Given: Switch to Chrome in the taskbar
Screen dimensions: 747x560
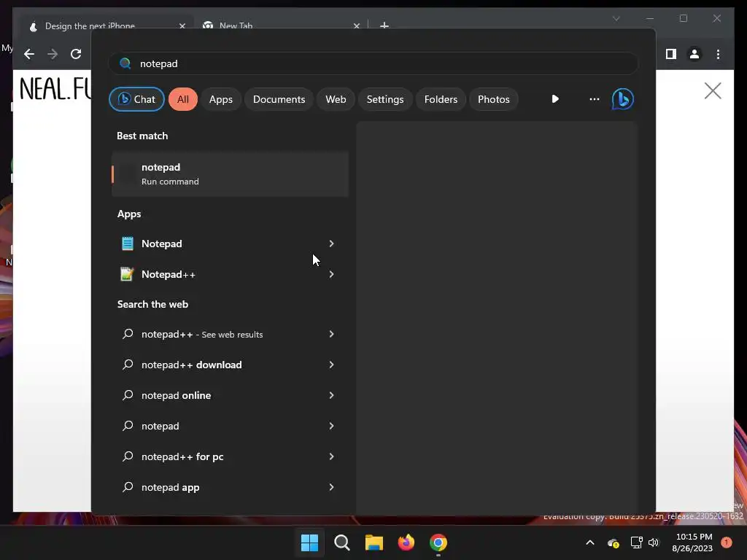Looking at the screenshot, I should pos(438,542).
